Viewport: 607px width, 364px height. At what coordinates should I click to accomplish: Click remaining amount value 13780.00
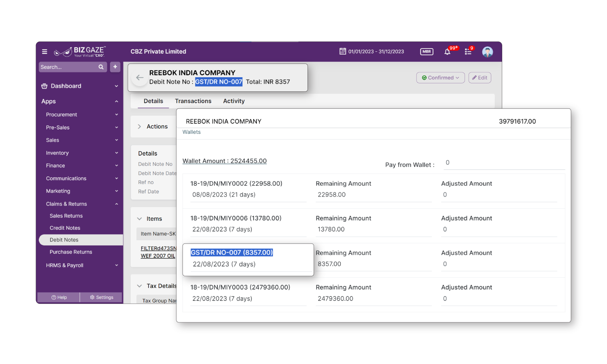[331, 230]
